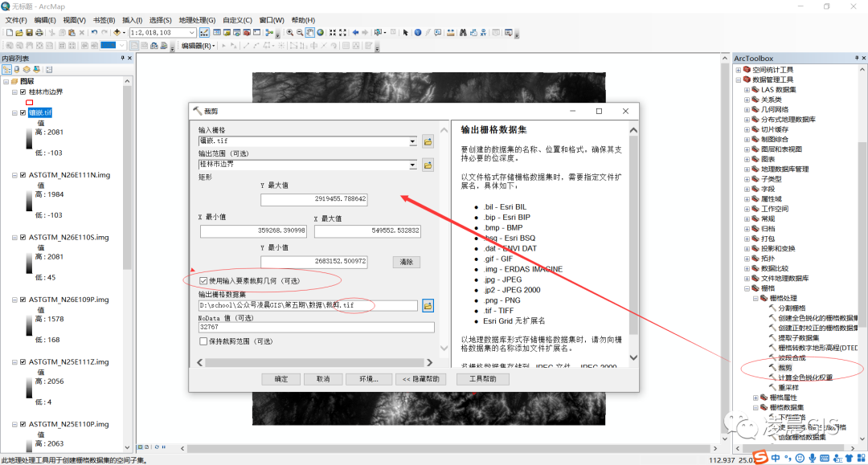
Task: Select the Zoom In magnifier tool
Action: coord(290,33)
